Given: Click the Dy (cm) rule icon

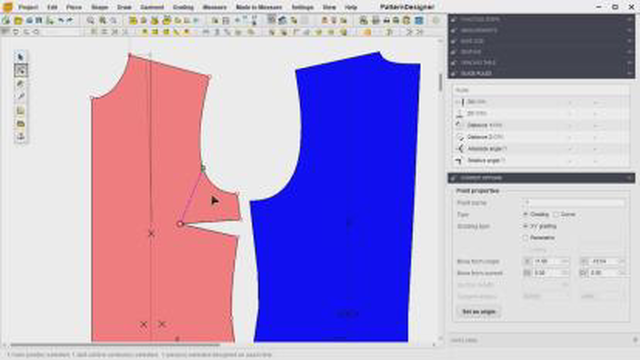Looking at the screenshot, I should (460, 113).
